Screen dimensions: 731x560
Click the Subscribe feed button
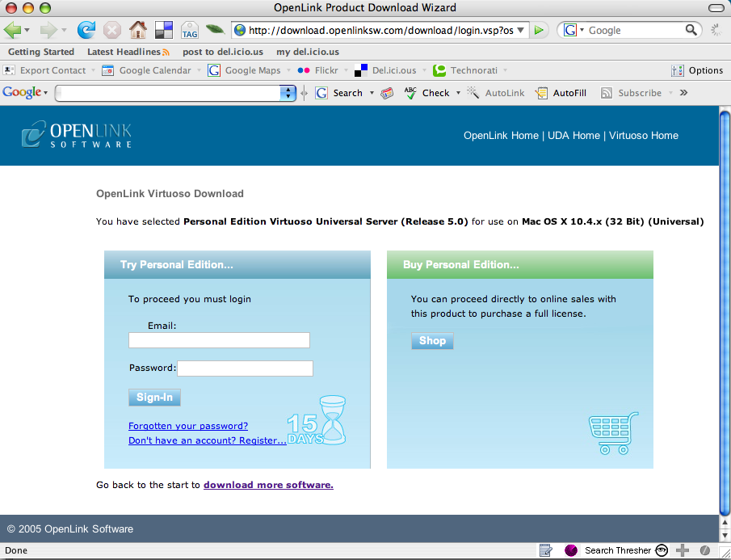(631, 93)
